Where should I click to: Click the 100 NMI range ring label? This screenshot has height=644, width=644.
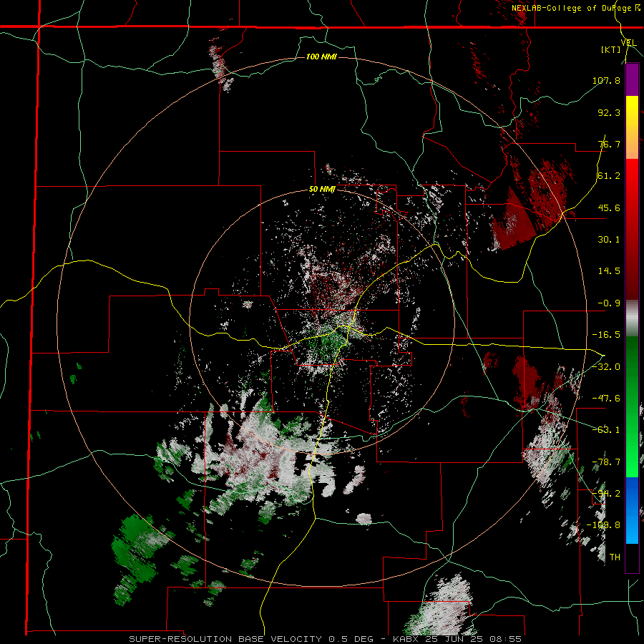point(321,57)
